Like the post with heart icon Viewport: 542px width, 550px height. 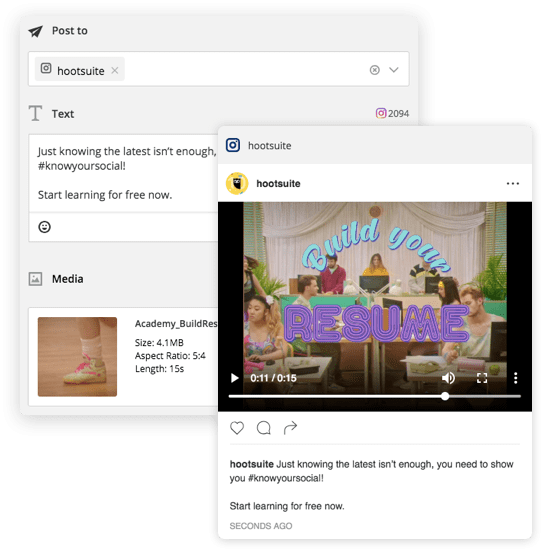237,428
